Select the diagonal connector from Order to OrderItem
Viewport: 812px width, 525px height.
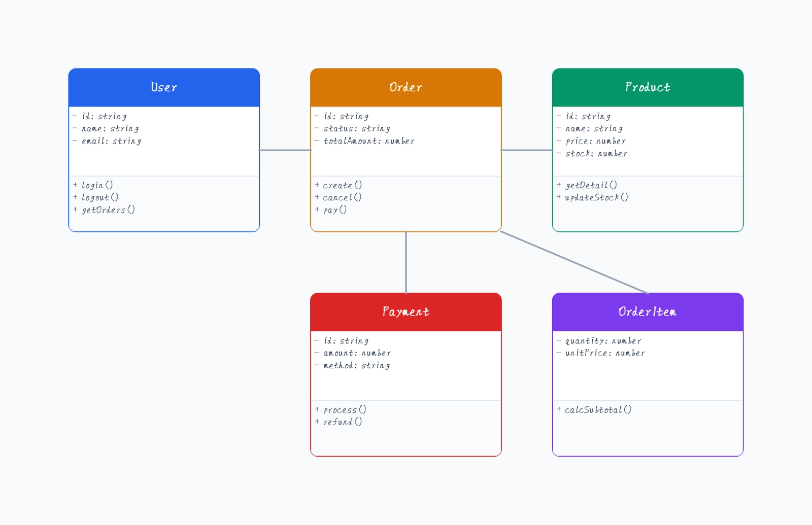click(x=574, y=262)
